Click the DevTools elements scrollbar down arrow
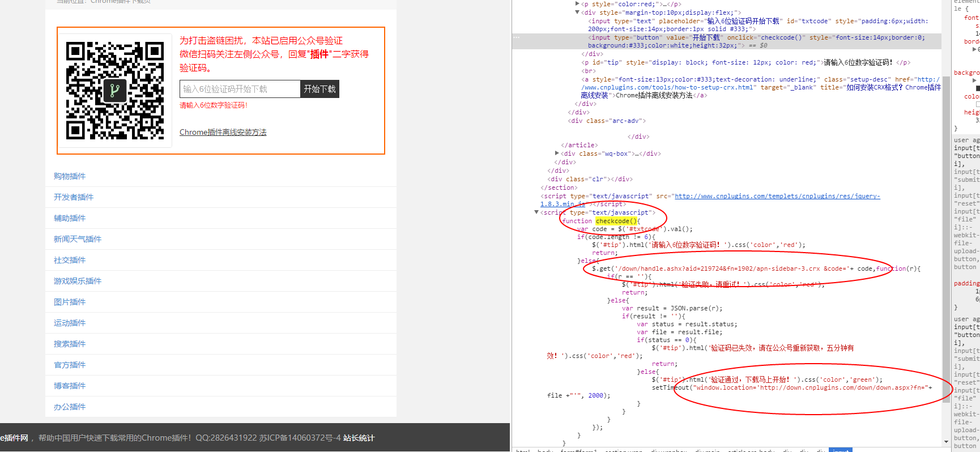 [946, 442]
